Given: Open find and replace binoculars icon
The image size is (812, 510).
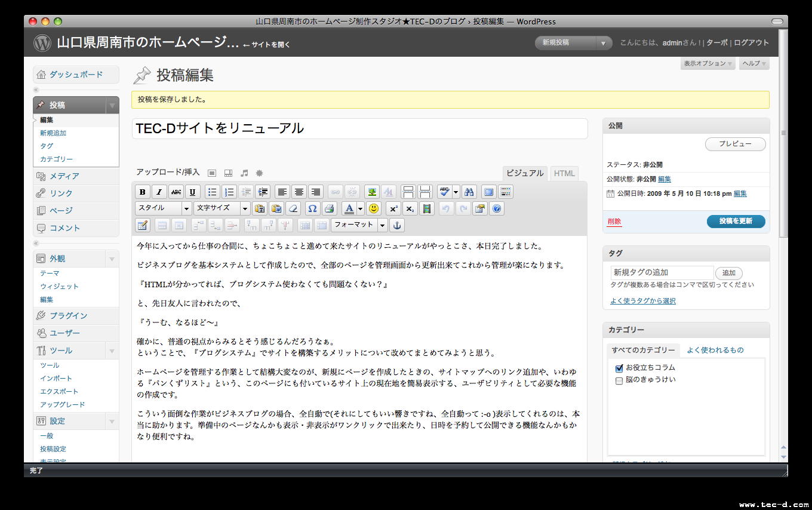Looking at the screenshot, I should (x=469, y=192).
